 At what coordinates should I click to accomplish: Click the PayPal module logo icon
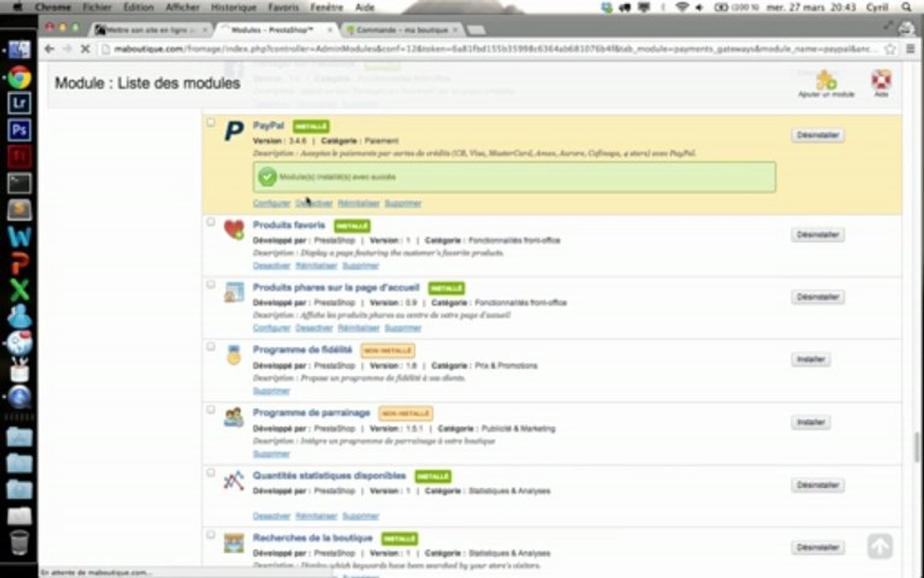pyautogui.click(x=234, y=130)
